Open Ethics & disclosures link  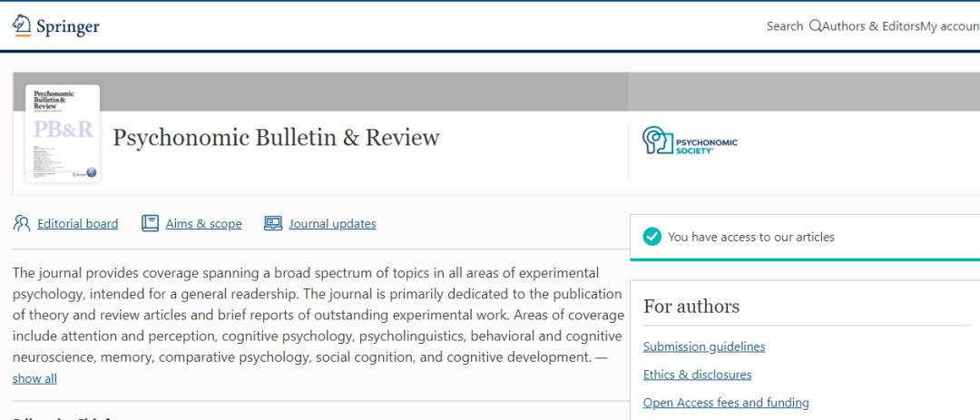697,375
